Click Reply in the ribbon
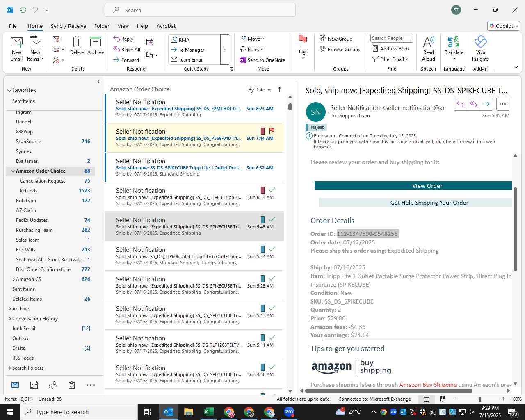The image size is (525, 420). [x=123, y=39]
